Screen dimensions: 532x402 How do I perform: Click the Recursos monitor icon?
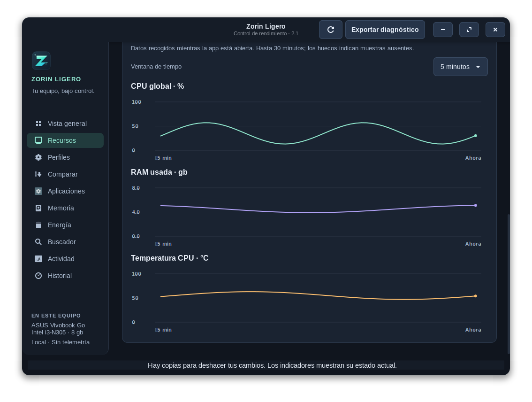38,140
